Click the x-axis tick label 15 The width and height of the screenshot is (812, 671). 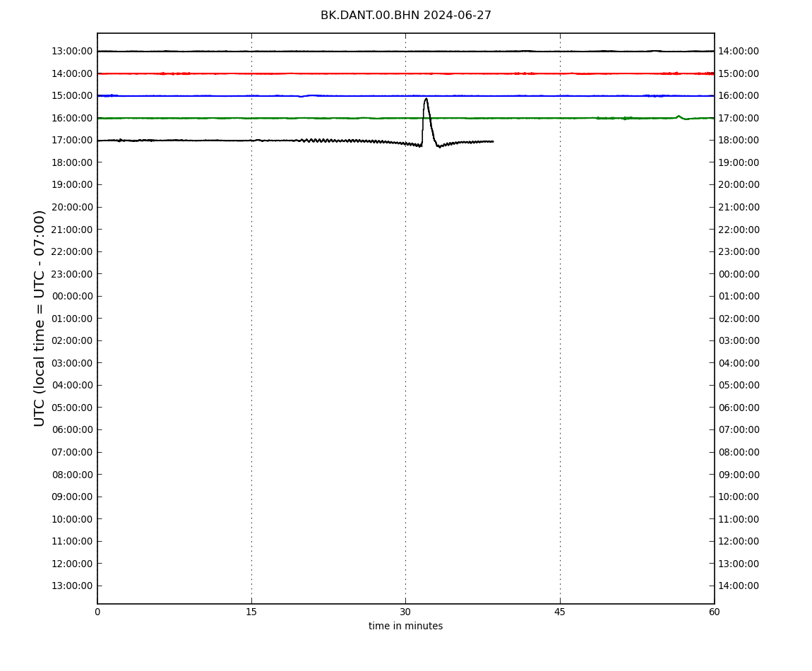pyautogui.click(x=251, y=612)
